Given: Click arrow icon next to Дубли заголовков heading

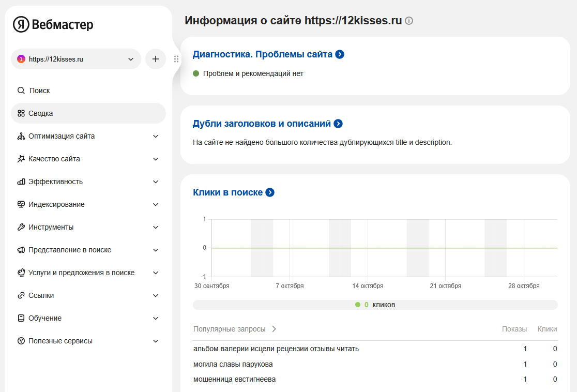Looking at the screenshot, I should 338,124.
